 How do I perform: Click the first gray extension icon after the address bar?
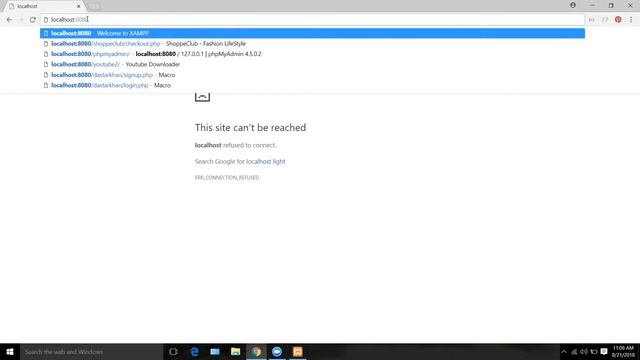click(x=591, y=20)
